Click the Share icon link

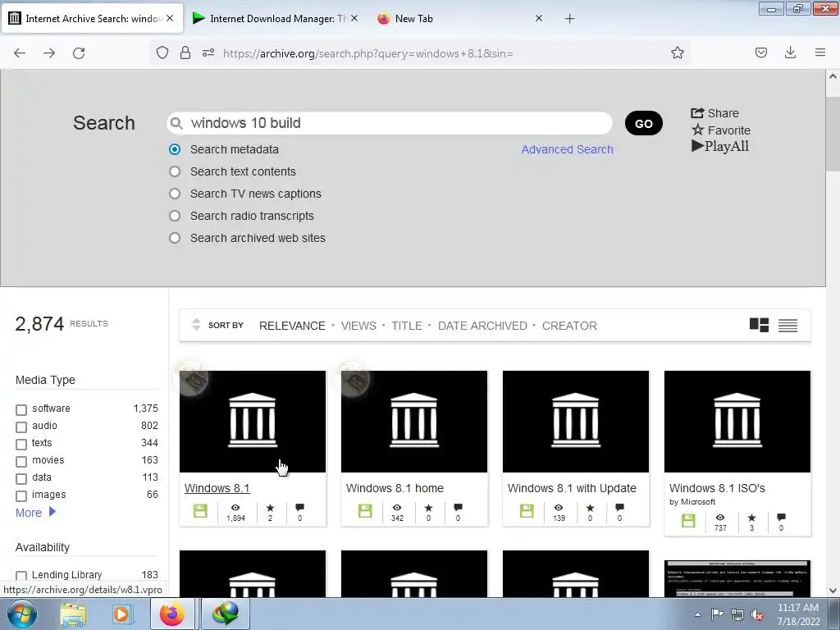pyautogui.click(x=714, y=113)
